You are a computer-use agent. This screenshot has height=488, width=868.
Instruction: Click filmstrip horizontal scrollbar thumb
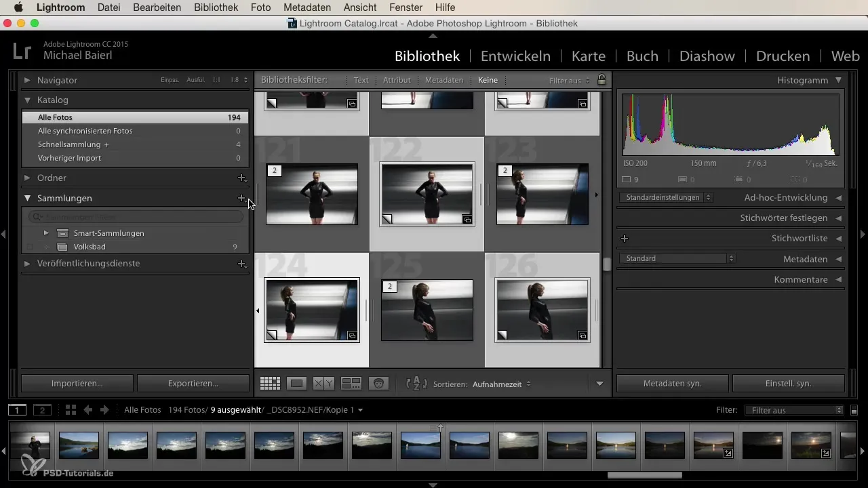click(x=644, y=475)
